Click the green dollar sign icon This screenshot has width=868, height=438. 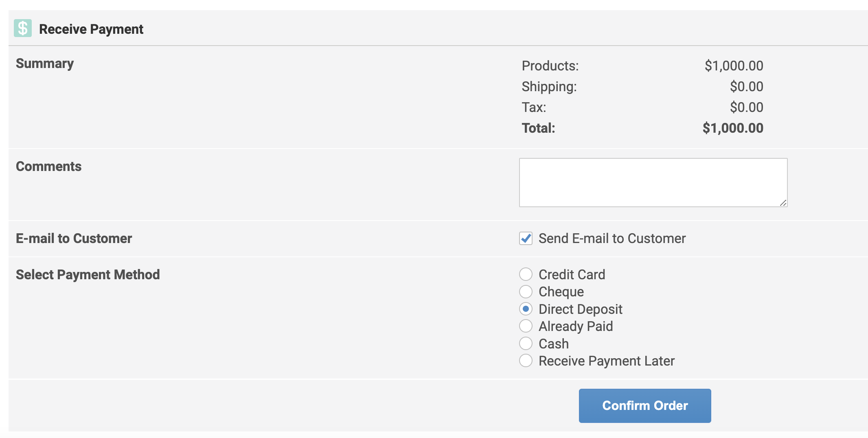click(23, 28)
